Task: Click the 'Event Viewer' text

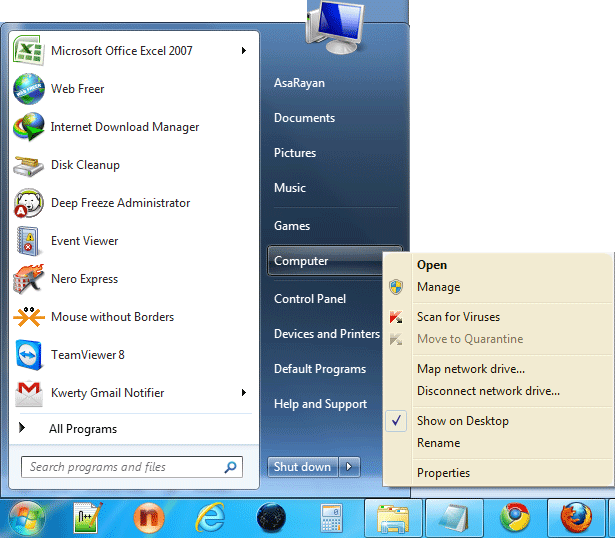Action: click(x=84, y=241)
